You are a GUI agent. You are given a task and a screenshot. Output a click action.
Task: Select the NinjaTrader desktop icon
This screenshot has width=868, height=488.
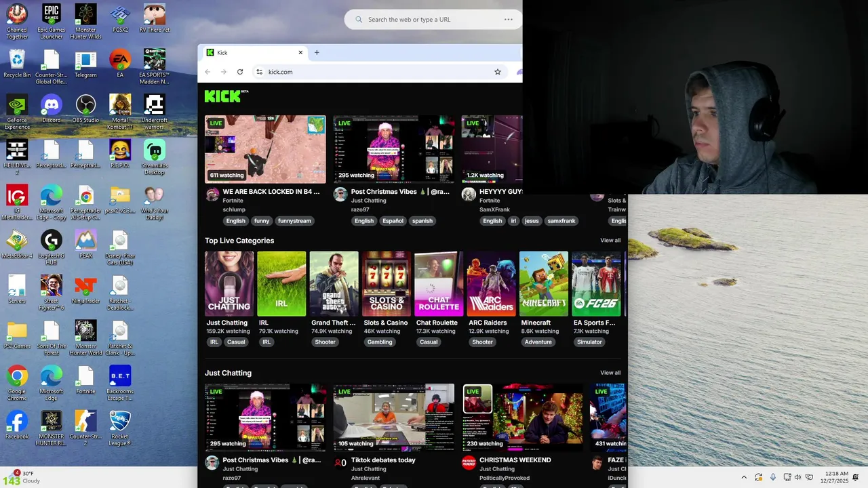(x=85, y=289)
